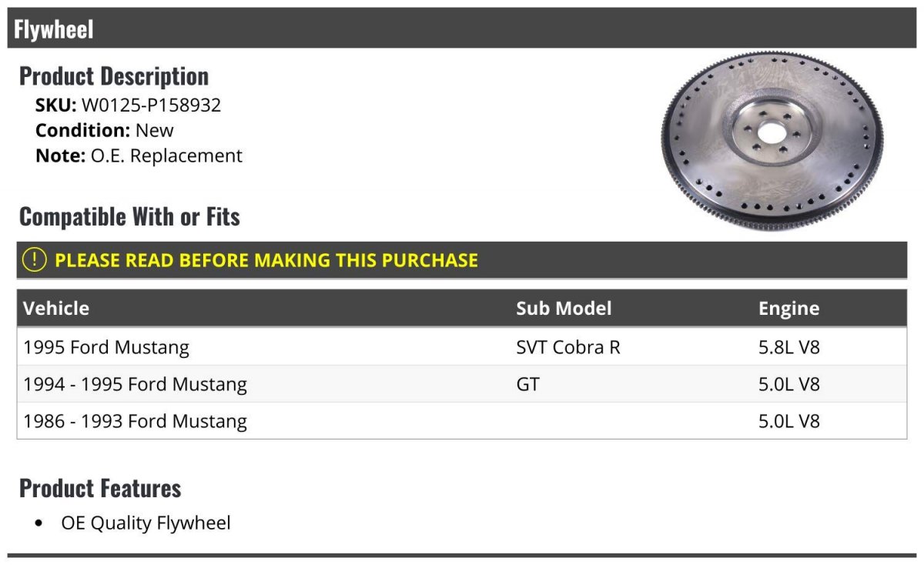
Task: Select the 1994 - 1995 Ford Mustang row
Action: (136, 384)
